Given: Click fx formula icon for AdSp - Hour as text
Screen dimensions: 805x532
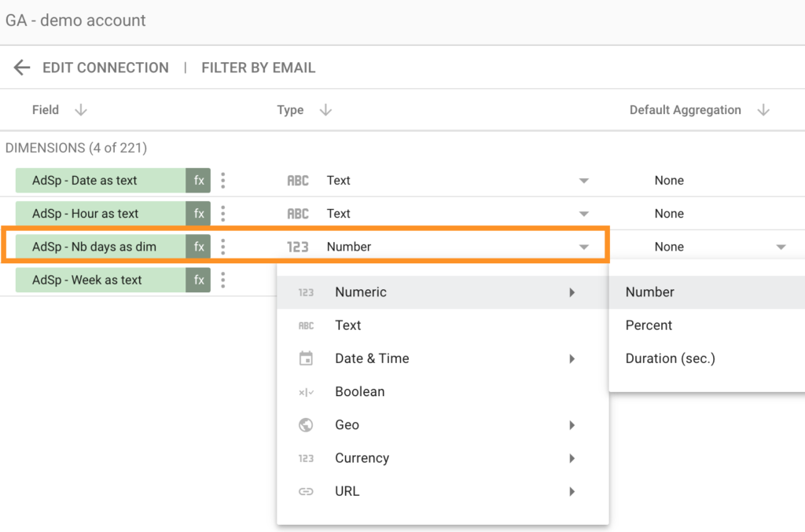Looking at the screenshot, I should point(198,214).
